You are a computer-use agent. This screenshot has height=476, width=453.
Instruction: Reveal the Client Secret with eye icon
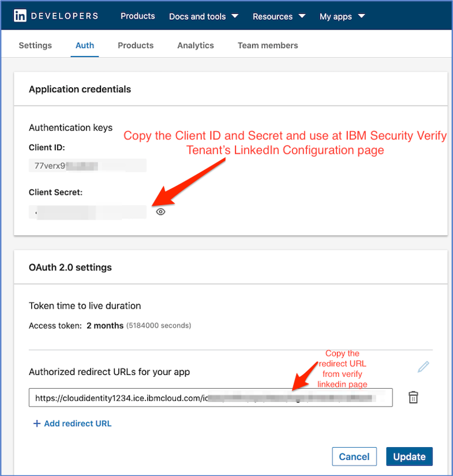160,211
